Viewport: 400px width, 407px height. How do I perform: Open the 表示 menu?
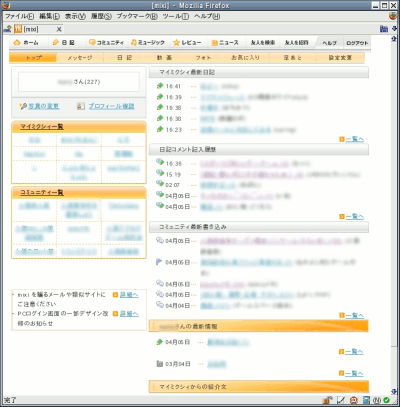coord(75,16)
